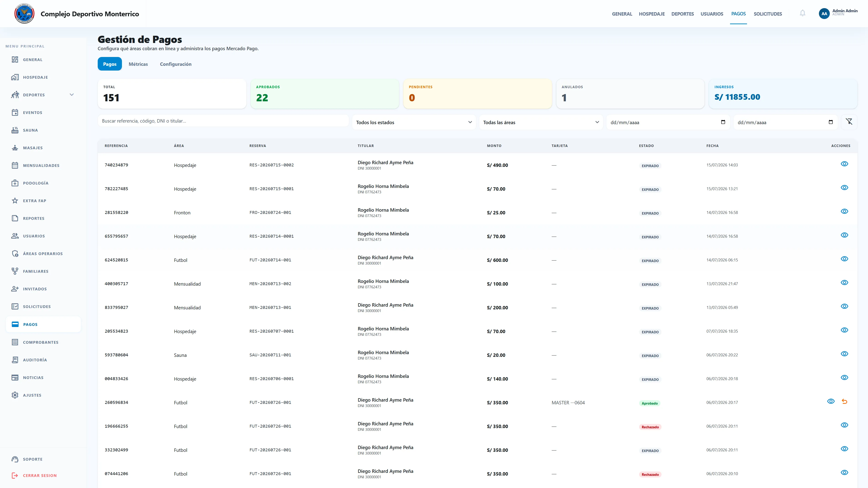
Task: Open the Admin Admin user menu
Action: (x=838, y=13)
